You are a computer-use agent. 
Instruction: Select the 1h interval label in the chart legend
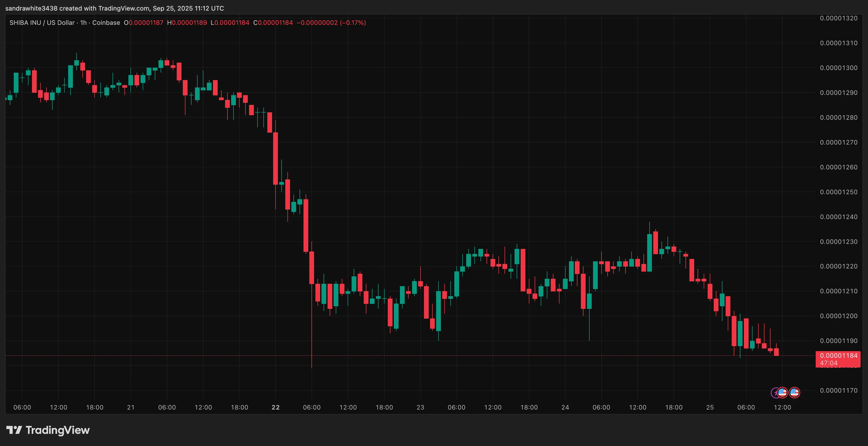click(x=83, y=22)
